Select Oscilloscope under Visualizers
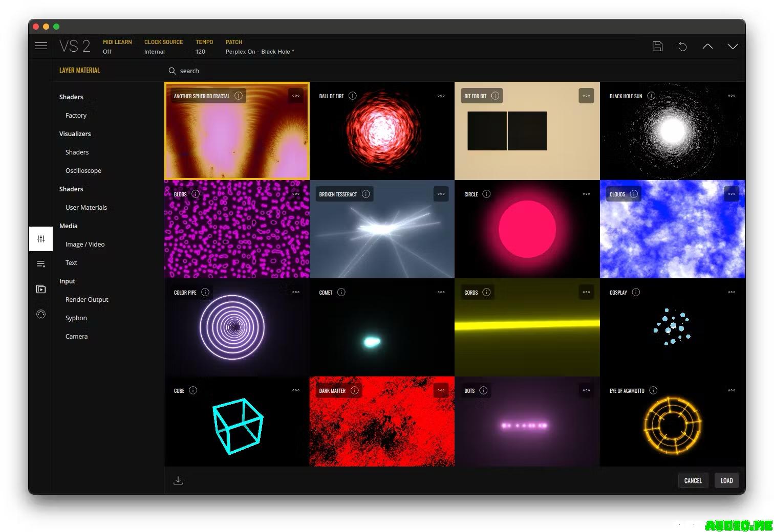774x532 pixels. 83,170
